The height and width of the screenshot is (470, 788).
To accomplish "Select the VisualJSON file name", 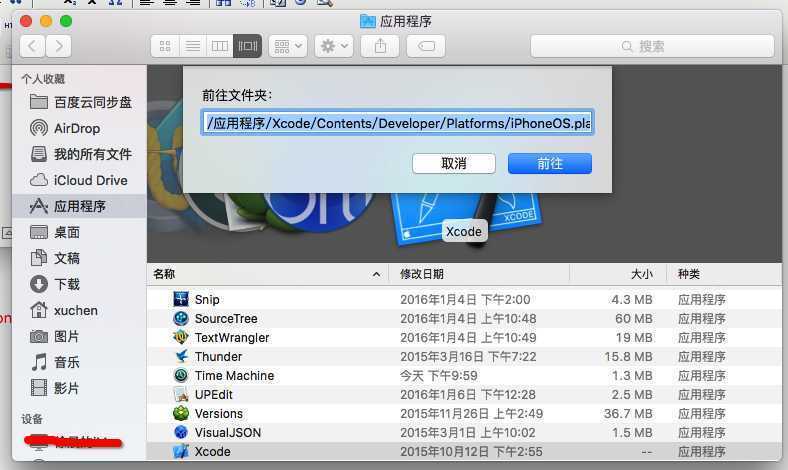I will pos(228,433).
